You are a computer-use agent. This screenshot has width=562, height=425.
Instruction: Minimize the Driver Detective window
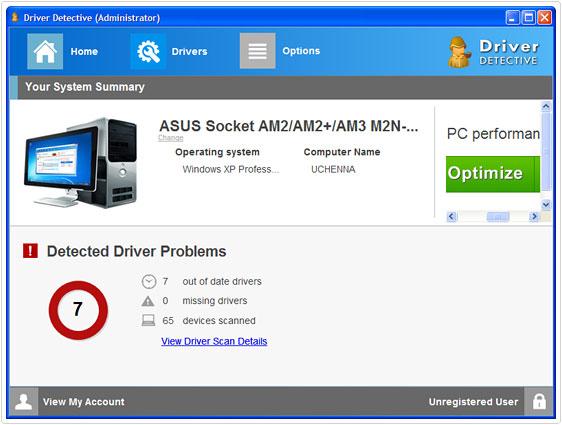coord(512,17)
